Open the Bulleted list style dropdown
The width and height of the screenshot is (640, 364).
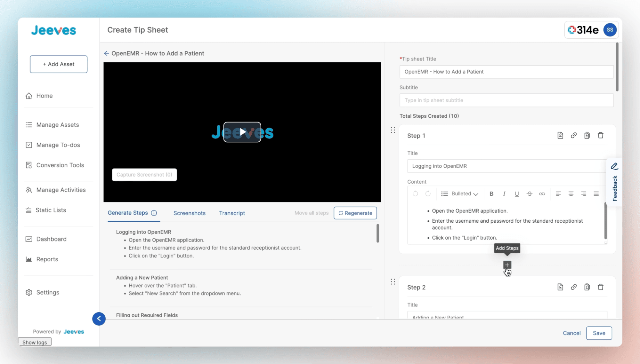pyautogui.click(x=460, y=194)
